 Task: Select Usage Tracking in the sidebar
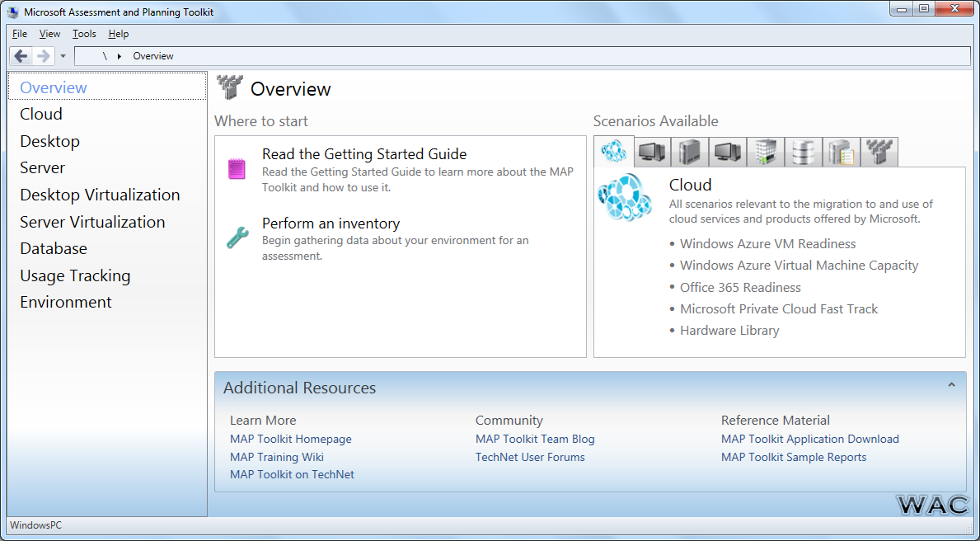pyautogui.click(x=75, y=275)
